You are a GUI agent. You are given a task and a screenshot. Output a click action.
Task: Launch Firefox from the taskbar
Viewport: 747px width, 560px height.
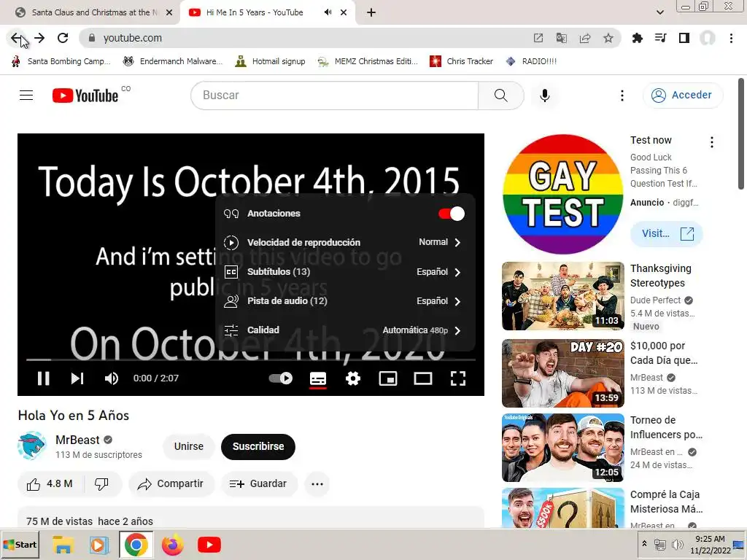pos(172,545)
